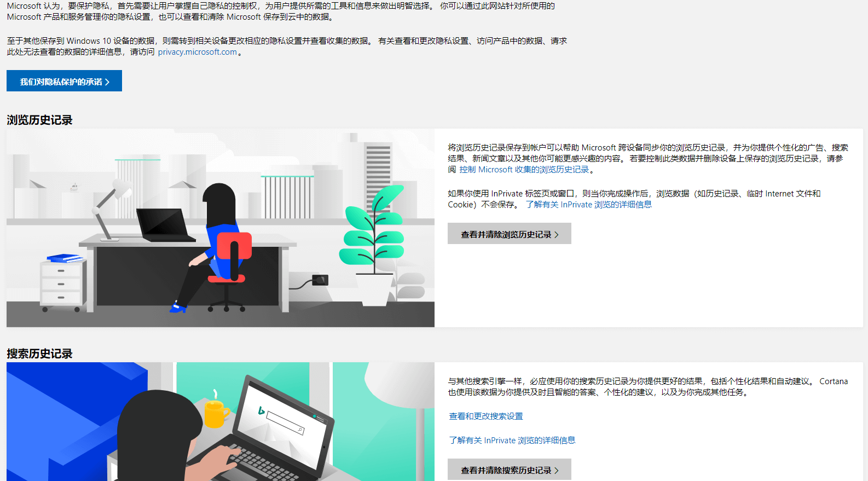Open the privacy.microsoft.com link
Image resolution: width=868 pixels, height=481 pixels.
click(x=198, y=52)
